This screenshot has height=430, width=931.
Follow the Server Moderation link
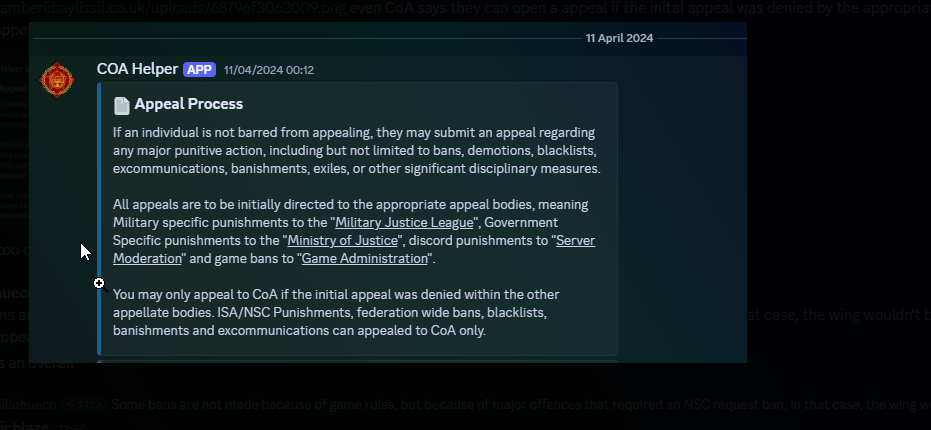(x=354, y=249)
